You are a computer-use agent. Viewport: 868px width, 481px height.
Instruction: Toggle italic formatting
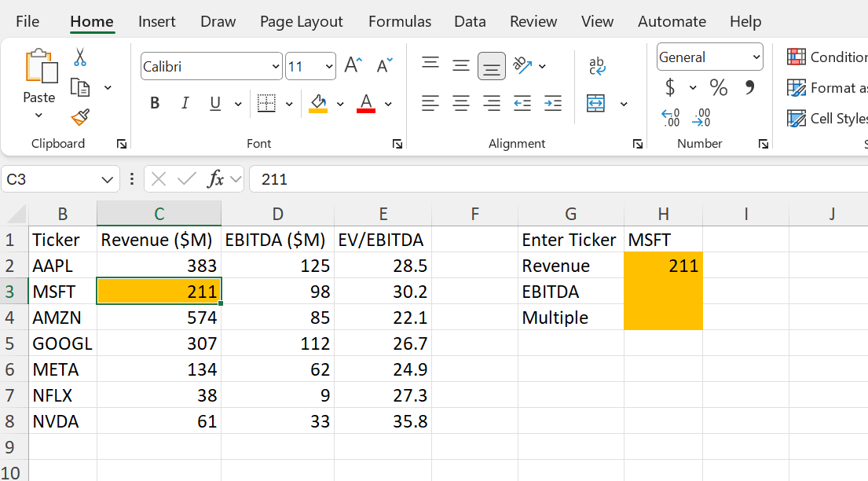pyautogui.click(x=185, y=103)
